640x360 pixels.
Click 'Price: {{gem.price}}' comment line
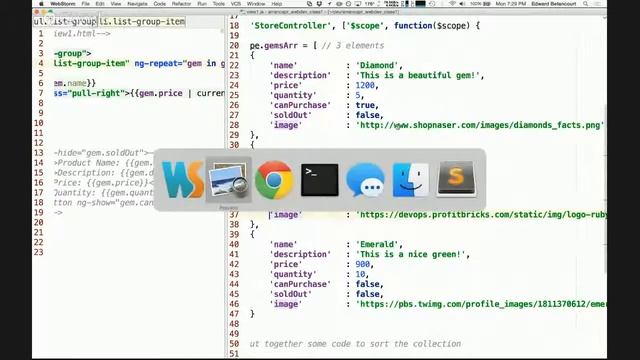[x=104, y=182]
